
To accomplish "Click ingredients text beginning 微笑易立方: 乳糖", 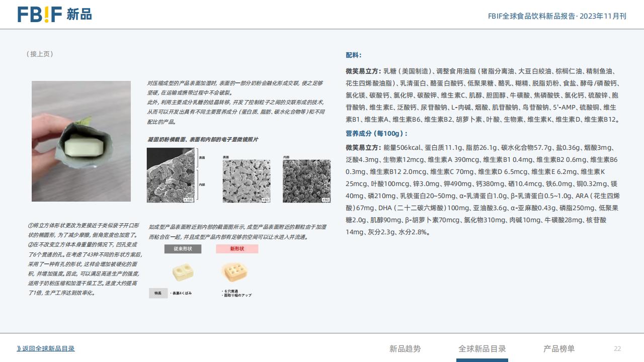I will coord(482,96).
